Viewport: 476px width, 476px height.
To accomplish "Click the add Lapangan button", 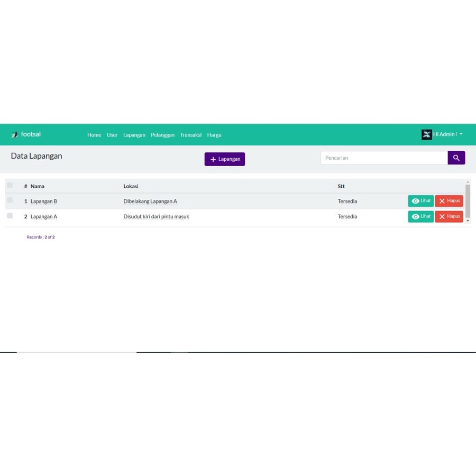I will (x=225, y=159).
